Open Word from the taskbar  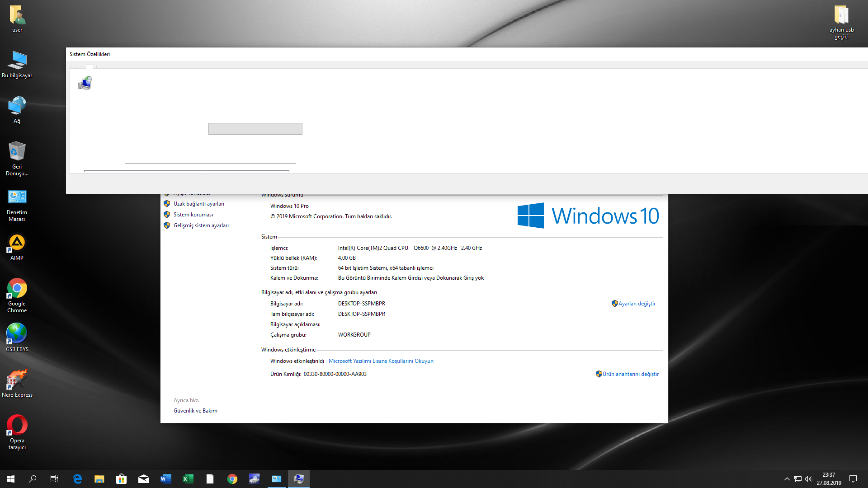(x=166, y=479)
